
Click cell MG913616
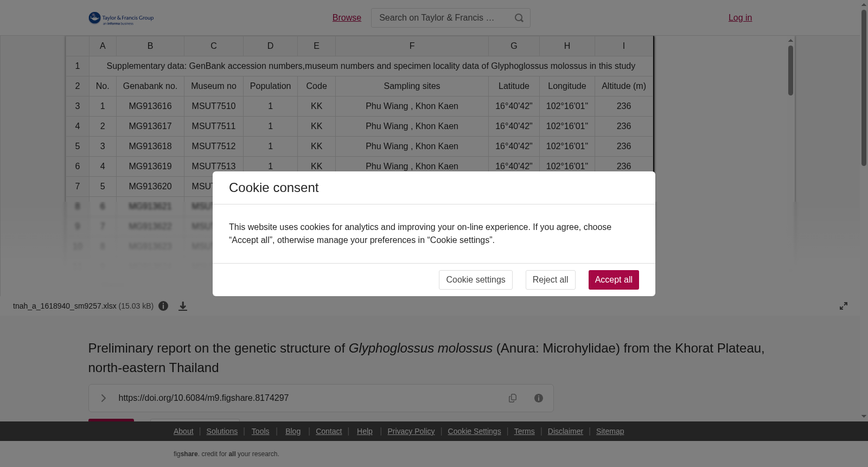tap(150, 106)
